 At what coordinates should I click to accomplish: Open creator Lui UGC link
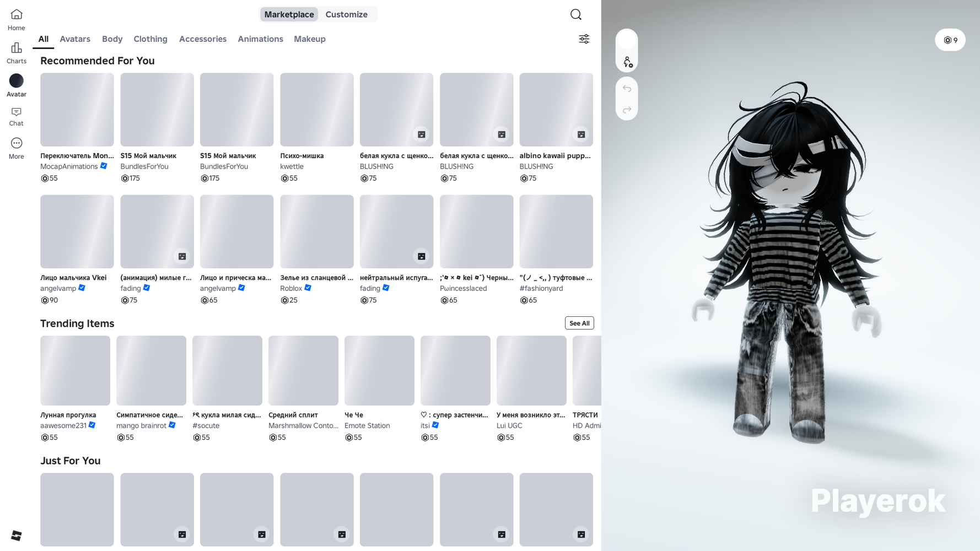point(509,425)
